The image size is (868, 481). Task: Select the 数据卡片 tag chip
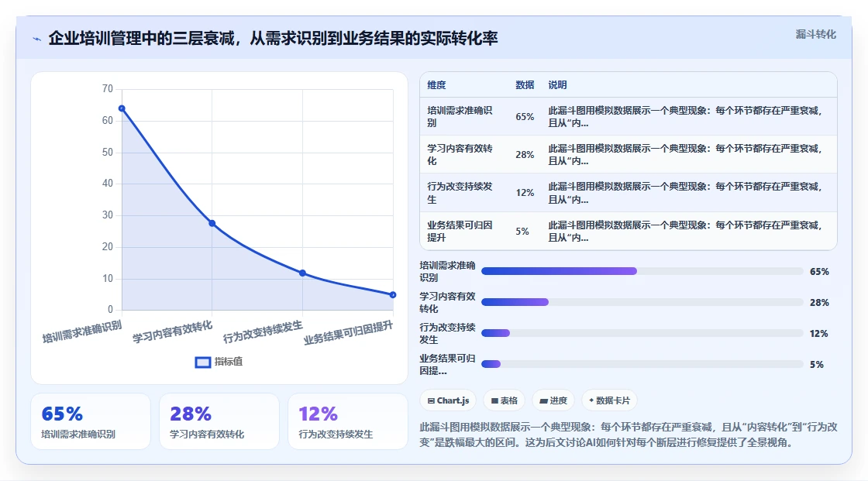(x=609, y=400)
